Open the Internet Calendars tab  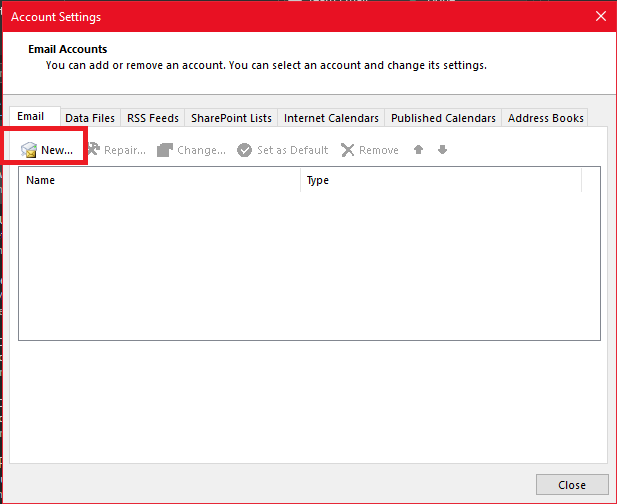pyautogui.click(x=331, y=118)
